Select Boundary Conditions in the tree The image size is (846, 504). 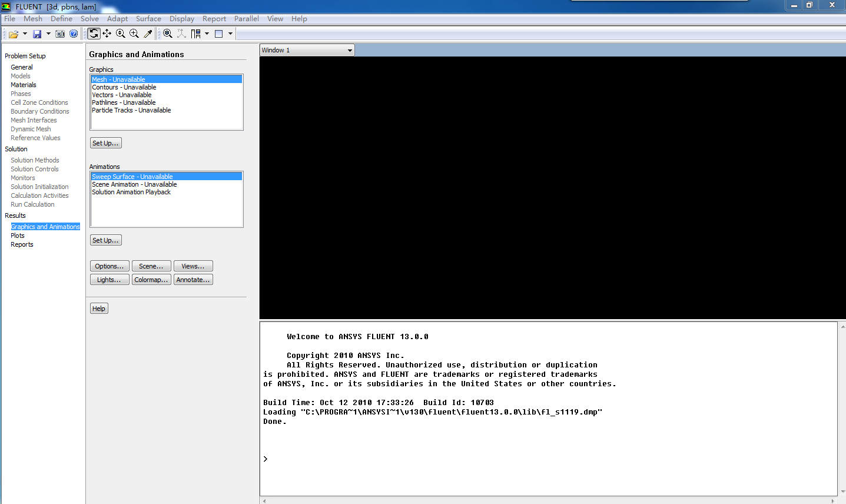[x=40, y=111]
